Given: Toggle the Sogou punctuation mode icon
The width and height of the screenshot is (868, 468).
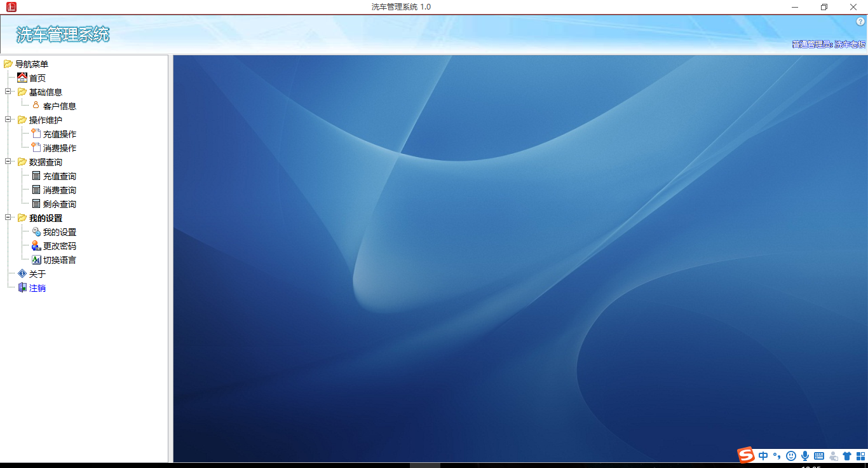Looking at the screenshot, I should (776, 456).
